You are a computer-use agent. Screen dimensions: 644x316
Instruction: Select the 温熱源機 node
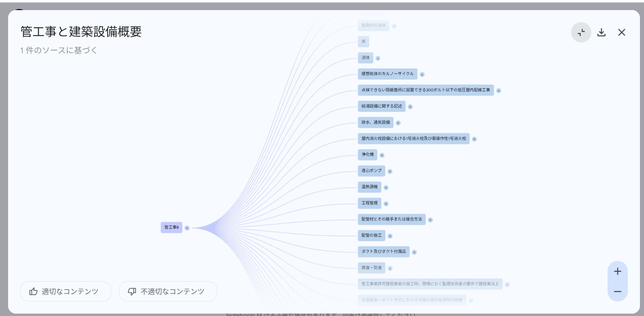pos(370,187)
